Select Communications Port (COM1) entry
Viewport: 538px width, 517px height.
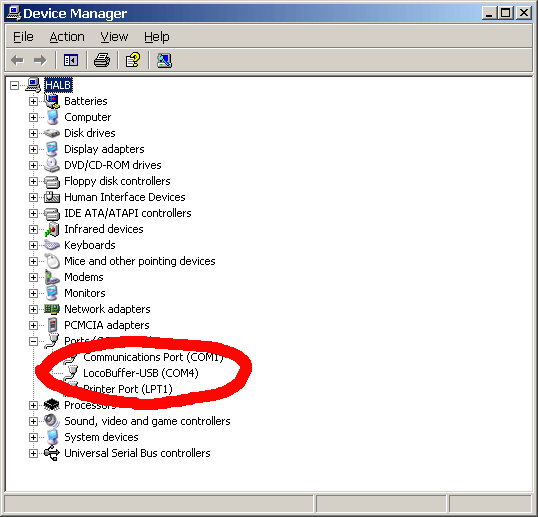[153, 357]
